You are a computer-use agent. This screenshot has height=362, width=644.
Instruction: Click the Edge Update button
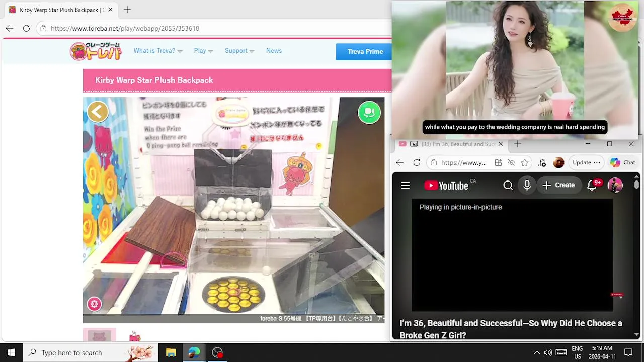(x=586, y=162)
